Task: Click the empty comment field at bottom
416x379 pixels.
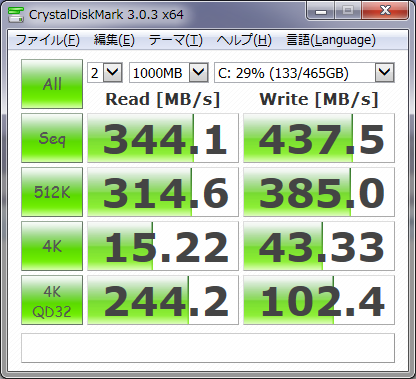Action: pos(208,348)
